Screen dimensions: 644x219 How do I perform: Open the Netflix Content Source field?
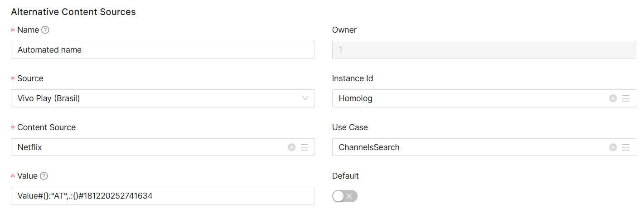(x=145, y=147)
